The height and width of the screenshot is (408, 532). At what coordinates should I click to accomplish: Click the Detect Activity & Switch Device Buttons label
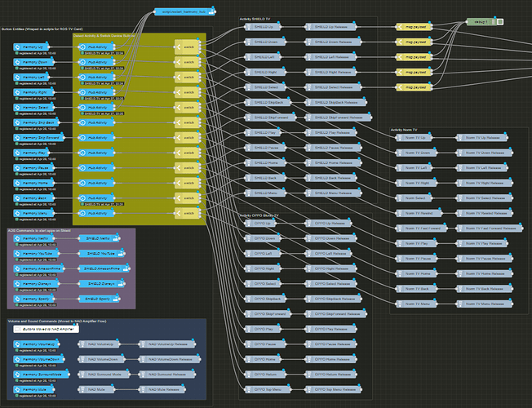(x=104, y=36)
